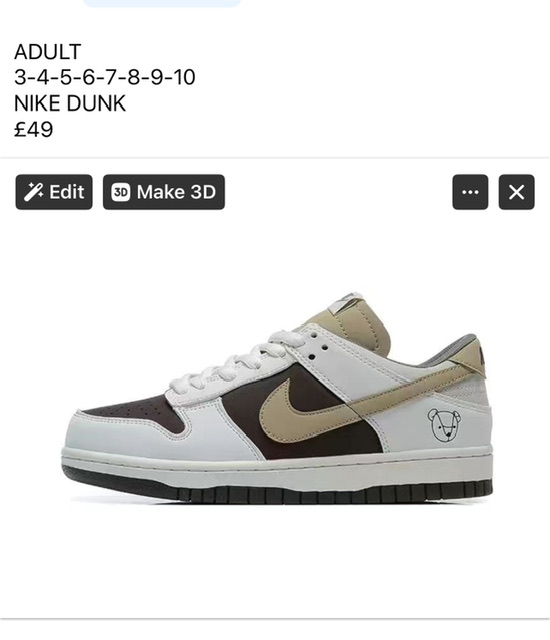Click the beige heel tab
This screenshot has height=640, width=550.
point(469,355)
